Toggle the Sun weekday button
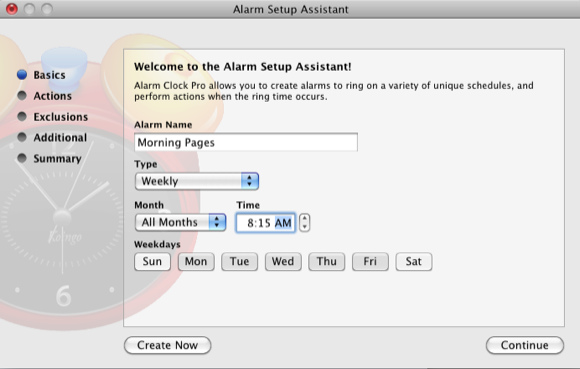The width and height of the screenshot is (580, 369). coord(152,261)
